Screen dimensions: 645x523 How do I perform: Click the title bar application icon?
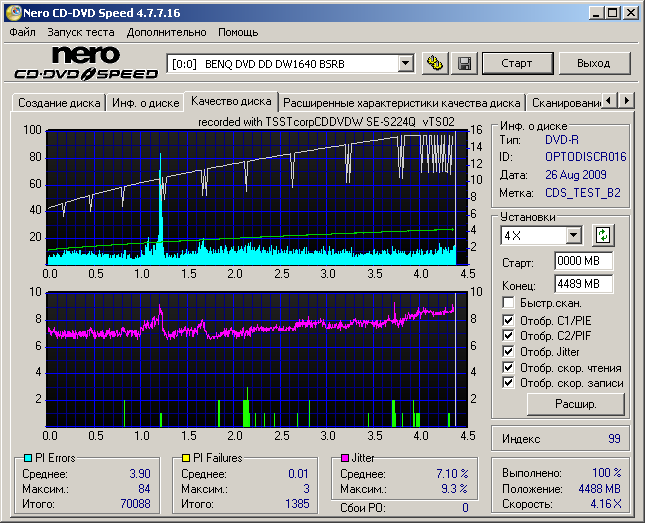13,12
